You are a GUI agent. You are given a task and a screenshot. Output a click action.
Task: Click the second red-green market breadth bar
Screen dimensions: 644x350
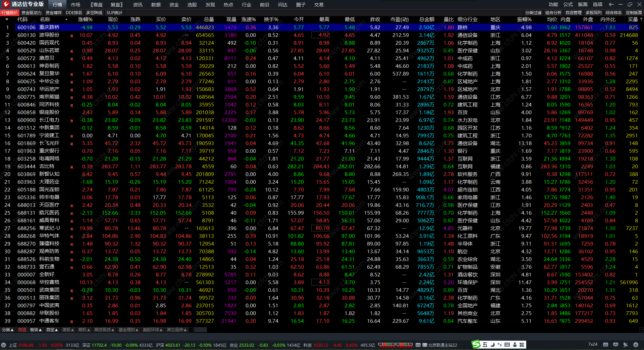(x=404, y=345)
